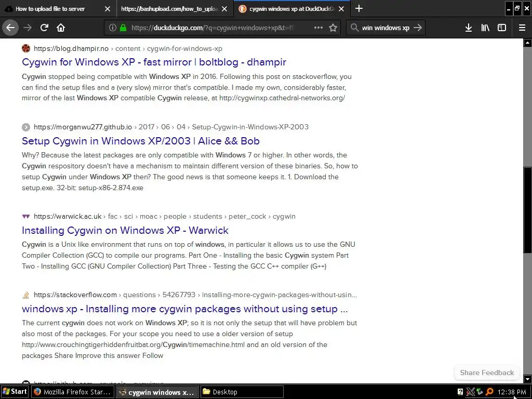Click the dhampir site favicon

click(26, 48)
